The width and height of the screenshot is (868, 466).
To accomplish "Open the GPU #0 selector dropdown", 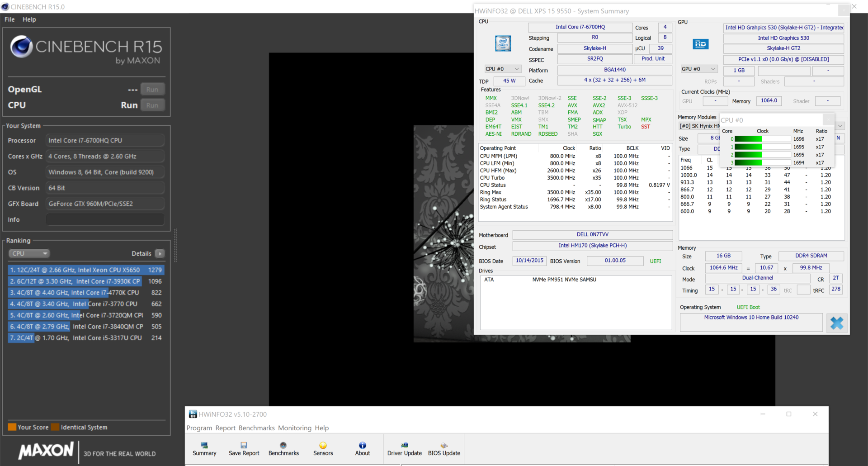I will [x=699, y=69].
